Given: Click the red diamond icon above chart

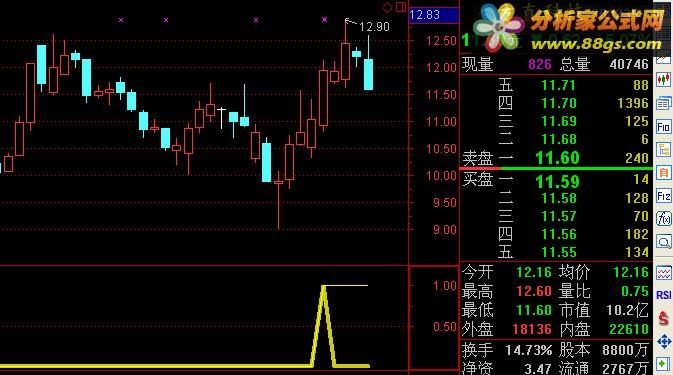Looking at the screenshot, I should (x=387, y=7).
